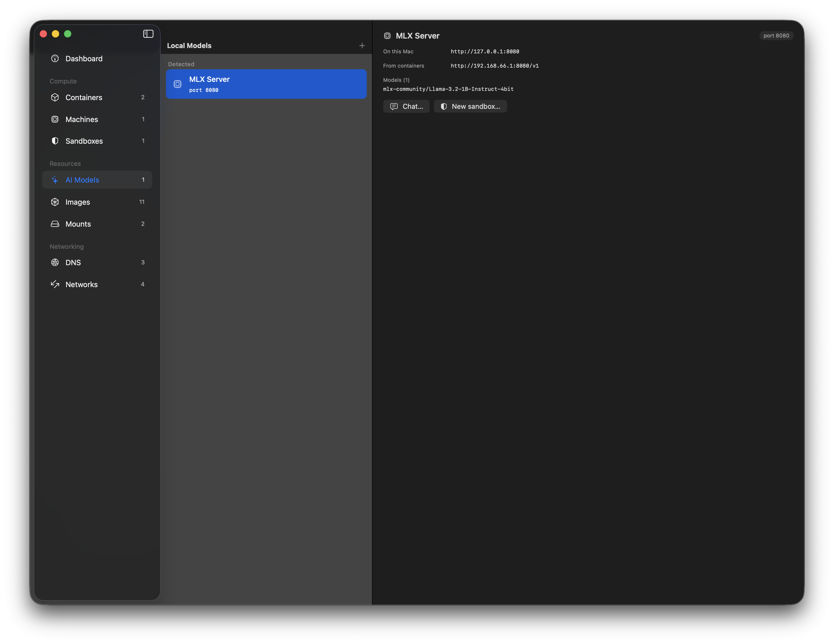This screenshot has width=834, height=644.
Task: Toggle the sidebar visibility icon
Action: pos(148,34)
